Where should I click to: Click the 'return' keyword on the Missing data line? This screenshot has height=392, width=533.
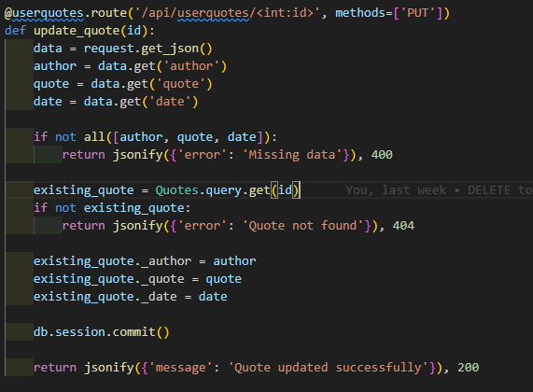pyautogui.click(x=84, y=155)
